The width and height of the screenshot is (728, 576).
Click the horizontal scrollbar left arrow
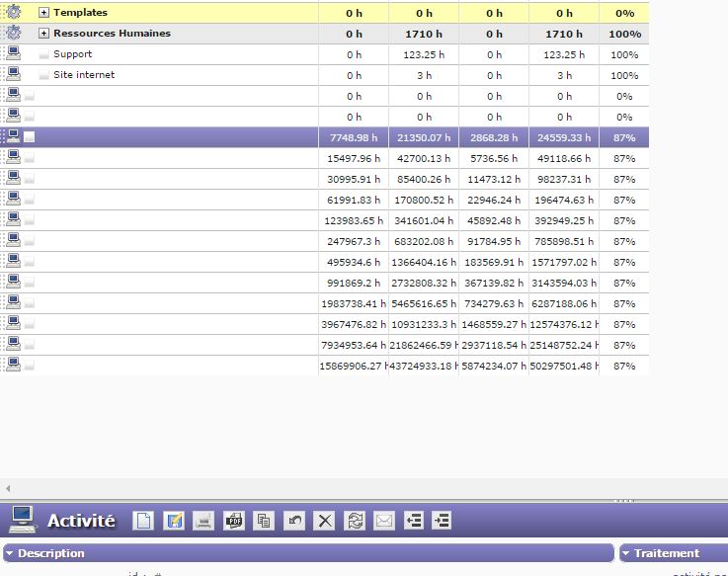tap(8, 488)
